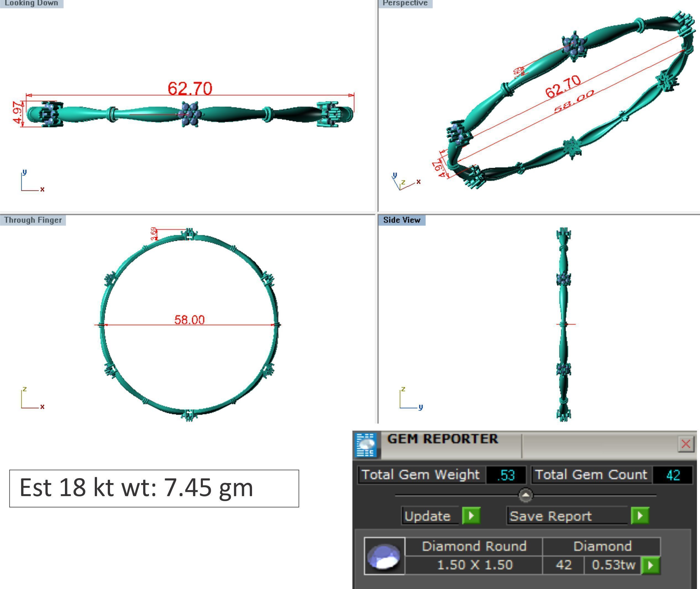Click the 62.70 dimension in Perspective view
Image resolution: width=700 pixels, height=589 pixels.
pyautogui.click(x=563, y=86)
